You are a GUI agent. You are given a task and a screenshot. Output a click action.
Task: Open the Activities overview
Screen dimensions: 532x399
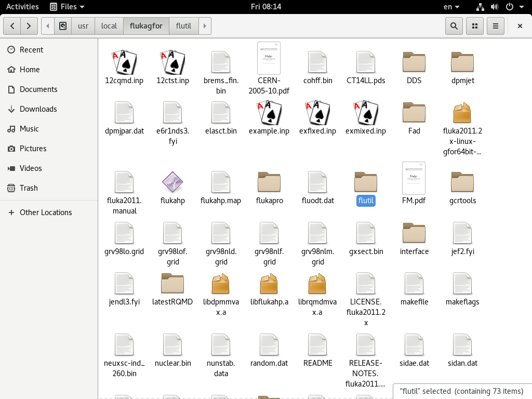(22, 7)
